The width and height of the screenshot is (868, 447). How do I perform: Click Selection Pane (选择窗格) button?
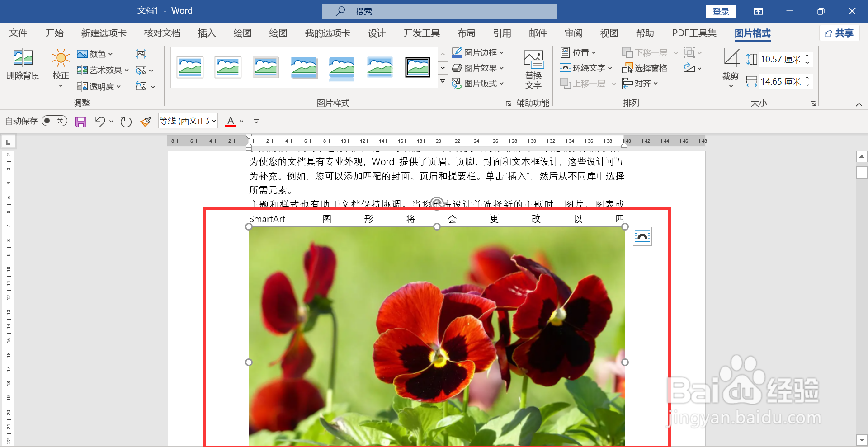click(x=645, y=68)
